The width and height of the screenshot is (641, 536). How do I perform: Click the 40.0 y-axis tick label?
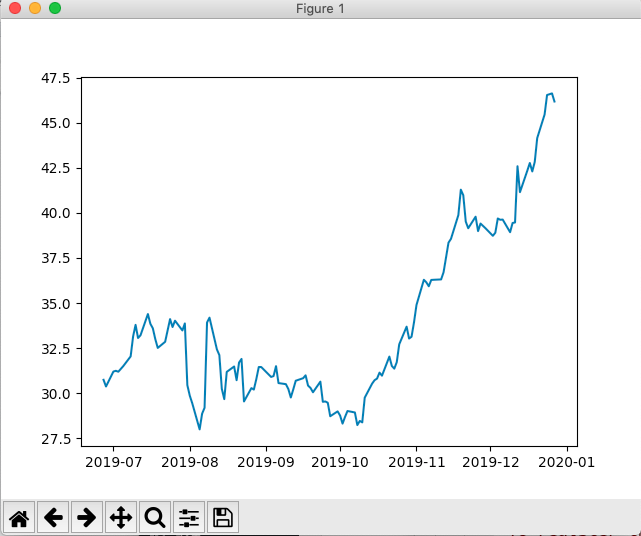point(56,213)
